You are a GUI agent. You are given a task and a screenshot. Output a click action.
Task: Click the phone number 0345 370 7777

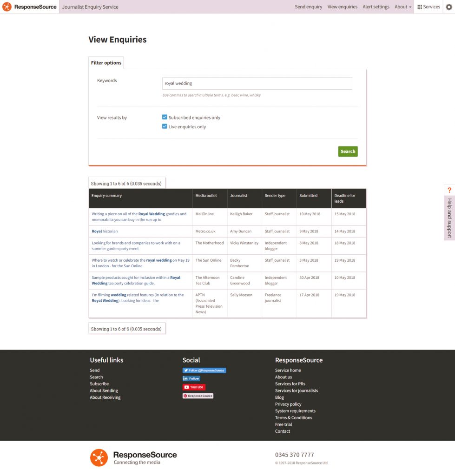pyautogui.click(x=295, y=455)
